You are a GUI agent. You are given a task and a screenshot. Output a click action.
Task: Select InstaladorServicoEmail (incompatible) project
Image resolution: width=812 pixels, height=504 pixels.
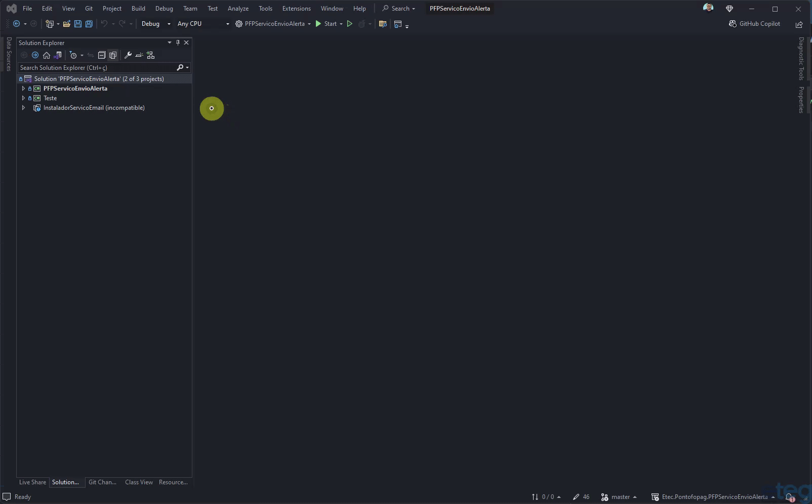click(94, 108)
